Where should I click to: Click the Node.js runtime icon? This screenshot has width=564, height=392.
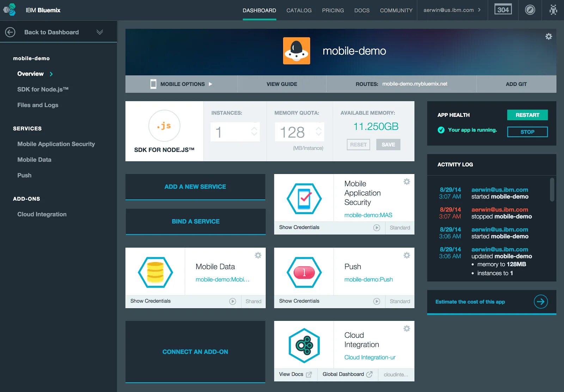coord(164,126)
